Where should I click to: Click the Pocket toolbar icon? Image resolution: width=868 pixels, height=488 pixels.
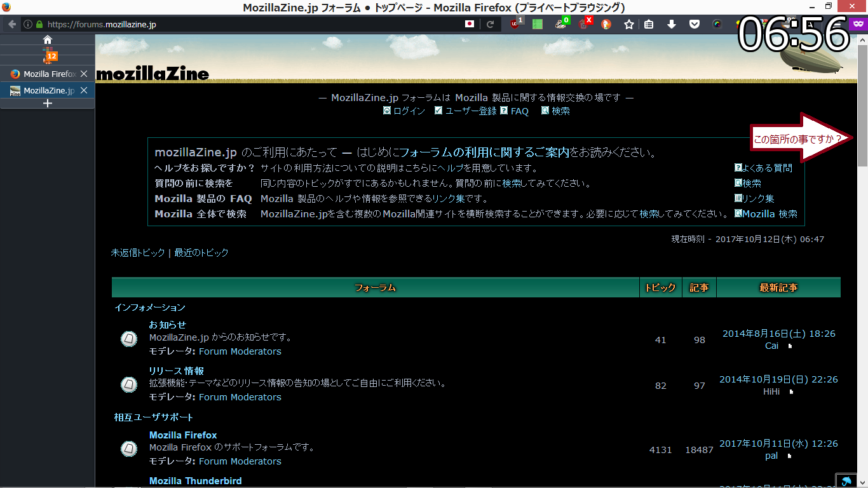(695, 25)
